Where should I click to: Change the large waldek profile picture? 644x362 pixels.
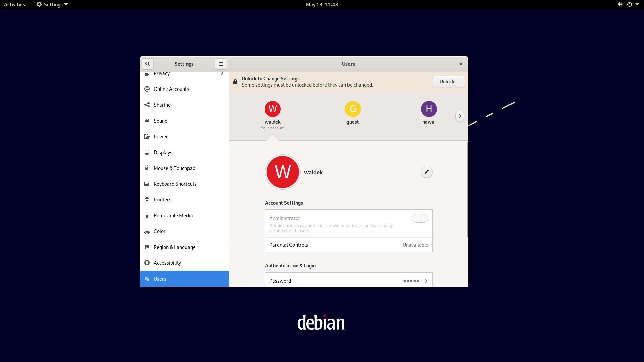pos(283,172)
